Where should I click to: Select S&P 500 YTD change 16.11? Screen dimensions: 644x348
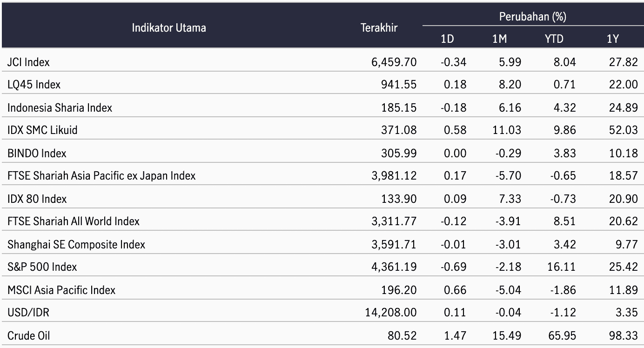coord(562,267)
